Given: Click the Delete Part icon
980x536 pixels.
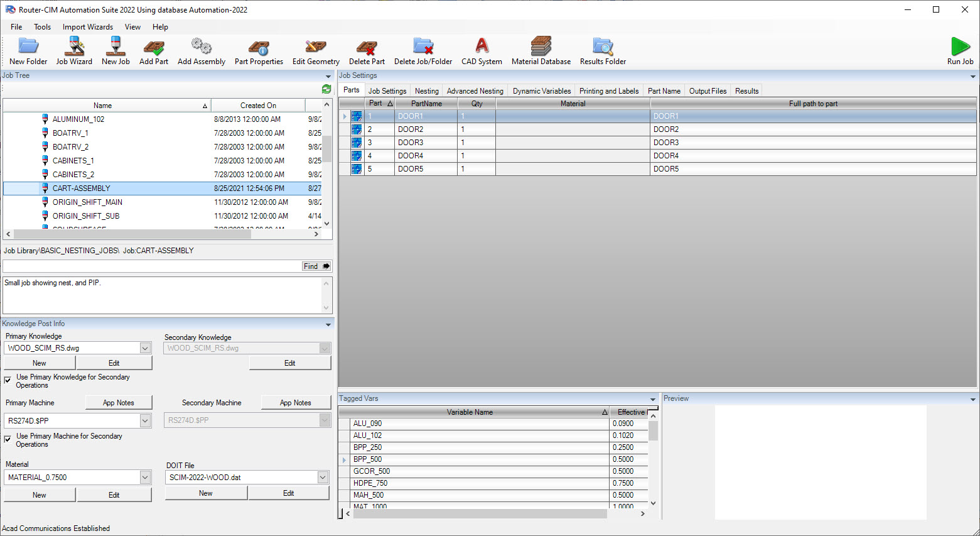Looking at the screenshot, I should point(367,50).
